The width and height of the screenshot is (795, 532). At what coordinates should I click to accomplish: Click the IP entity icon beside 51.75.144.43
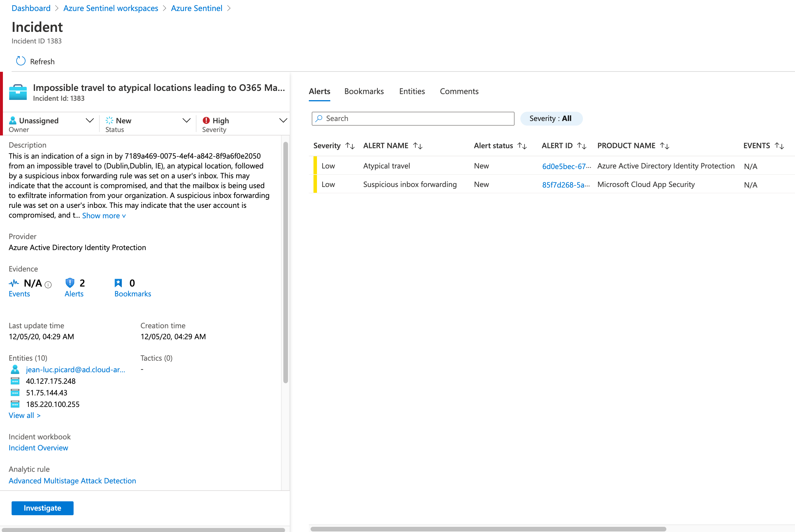[16, 392]
